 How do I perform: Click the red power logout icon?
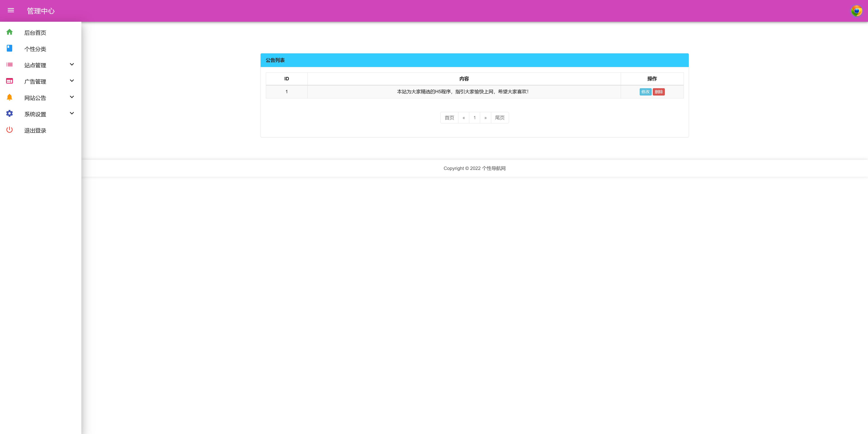[9, 130]
